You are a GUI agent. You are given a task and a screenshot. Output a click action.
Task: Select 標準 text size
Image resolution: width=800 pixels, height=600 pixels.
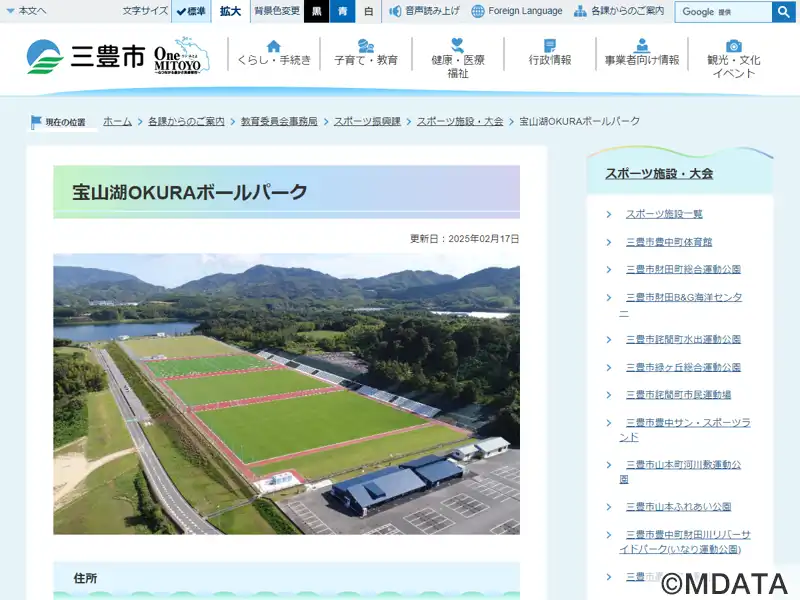[191, 11]
